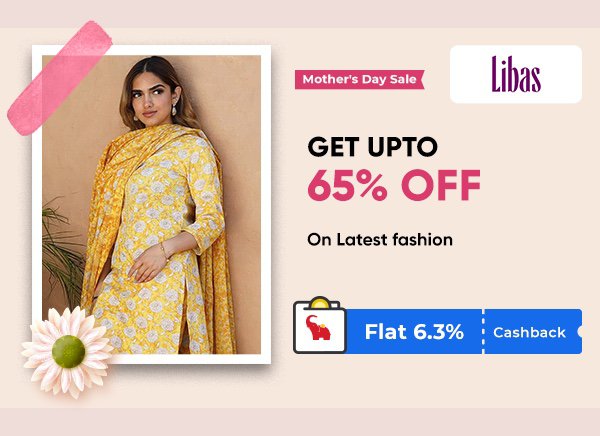This screenshot has width=600, height=436.
Task: Click the Flat 6.3% coupon label
Action: click(414, 331)
